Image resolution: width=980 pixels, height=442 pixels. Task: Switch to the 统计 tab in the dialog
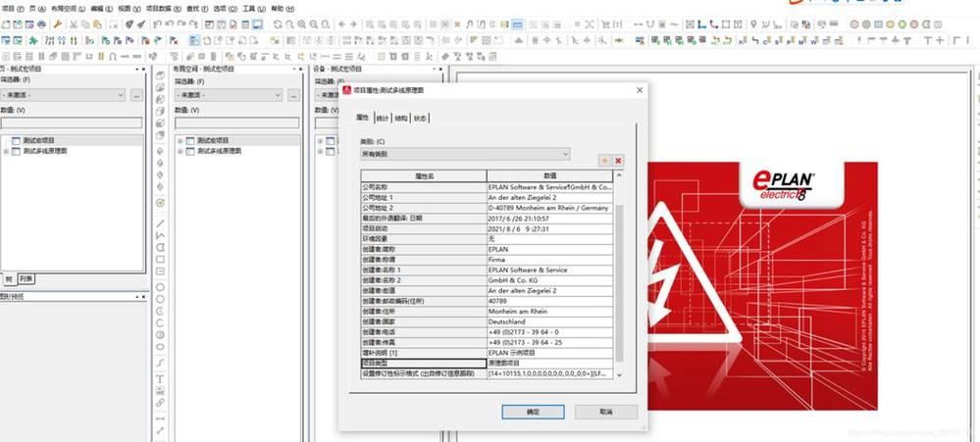coord(383,118)
